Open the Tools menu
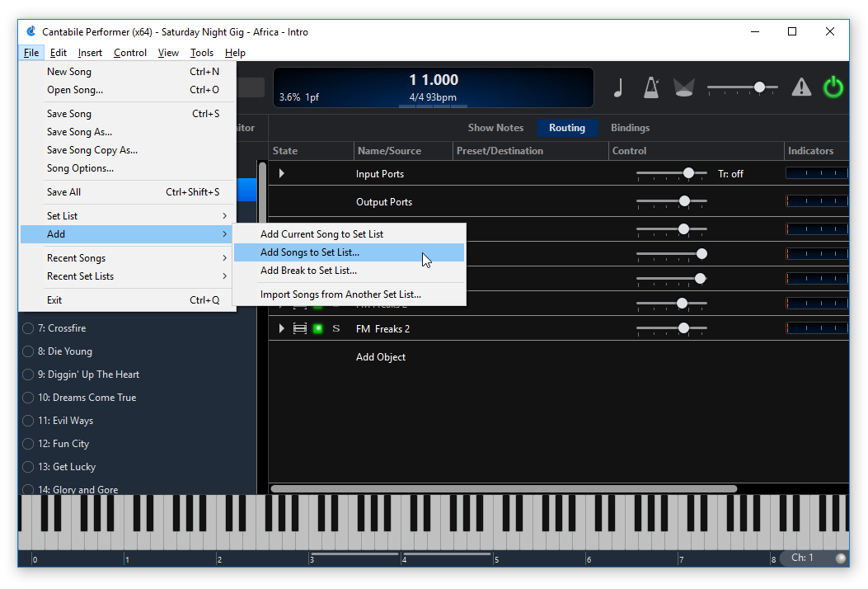The image size is (868, 589). [x=201, y=53]
